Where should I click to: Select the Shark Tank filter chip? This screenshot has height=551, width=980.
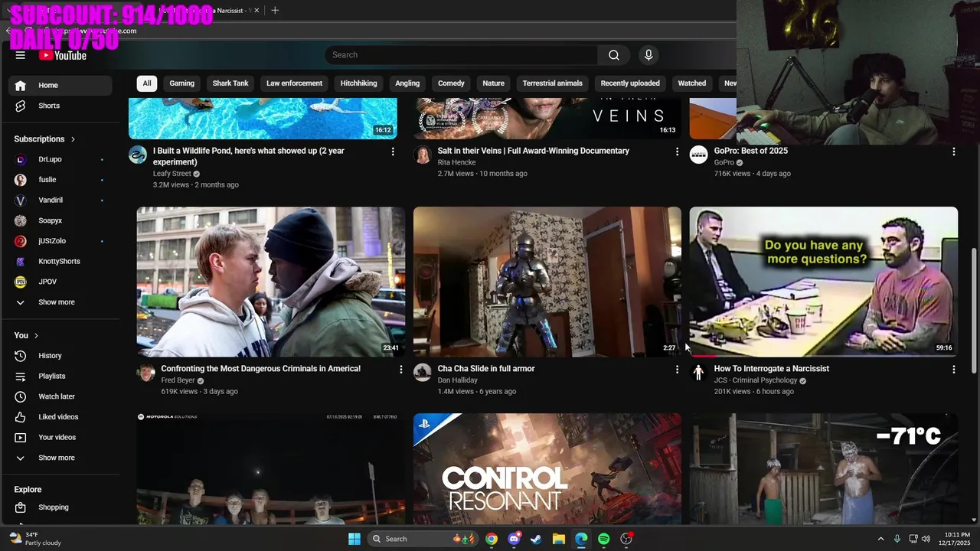230,83
